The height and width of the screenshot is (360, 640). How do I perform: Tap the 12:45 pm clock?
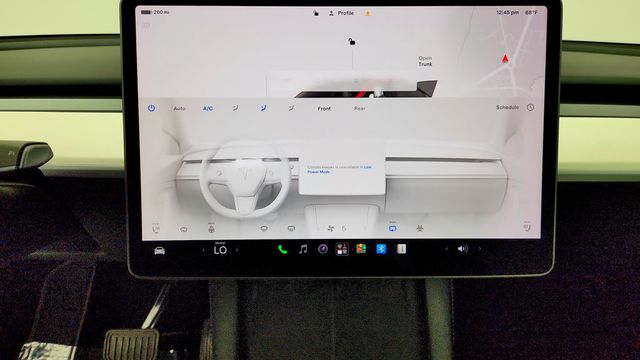tap(507, 13)
